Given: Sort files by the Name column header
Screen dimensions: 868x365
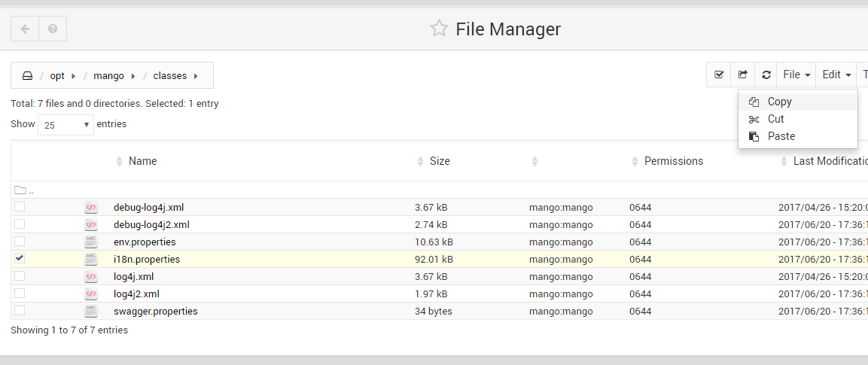Looking at the screenshot, I should pos(142,161).
